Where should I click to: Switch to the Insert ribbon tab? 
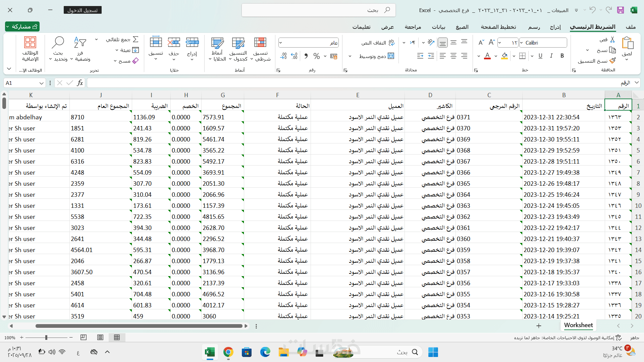(x=555, y=27)
